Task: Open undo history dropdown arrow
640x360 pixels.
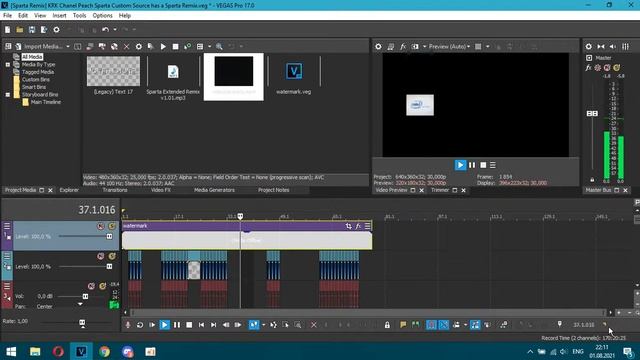Action: coord(115,30)
